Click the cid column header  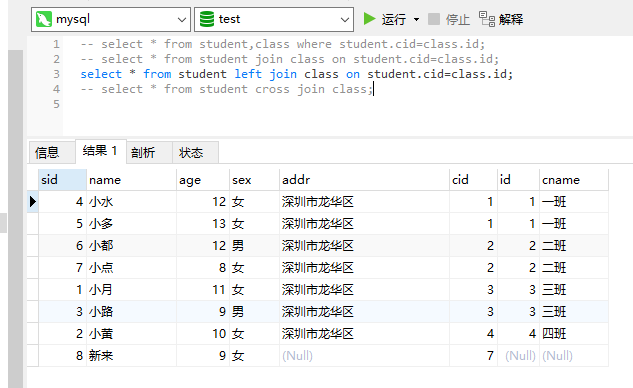tap(473, 180)
